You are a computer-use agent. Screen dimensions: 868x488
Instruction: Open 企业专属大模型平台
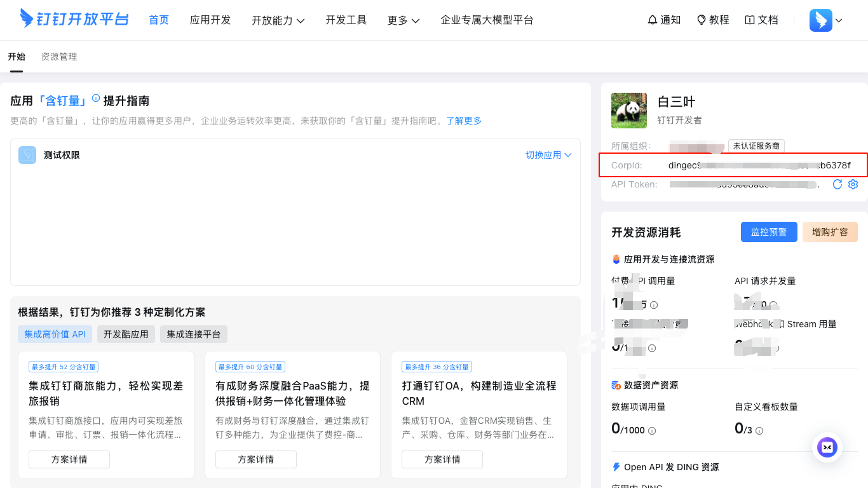point(487,20)
